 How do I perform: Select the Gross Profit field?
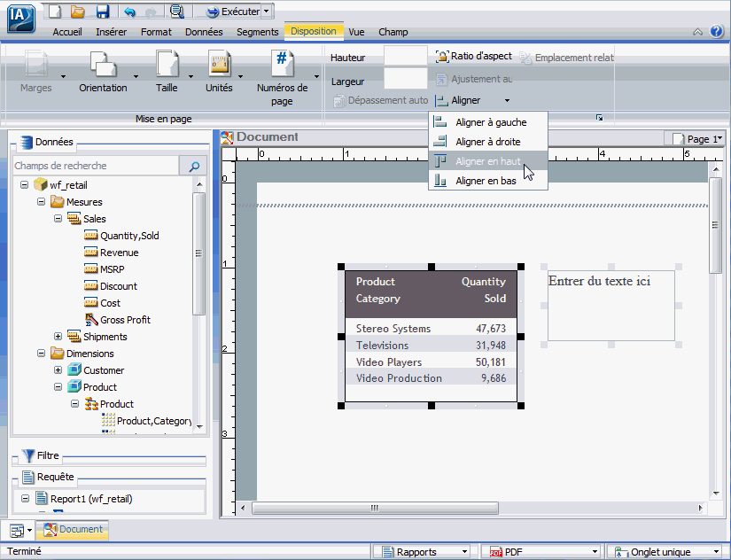point(125,319)
